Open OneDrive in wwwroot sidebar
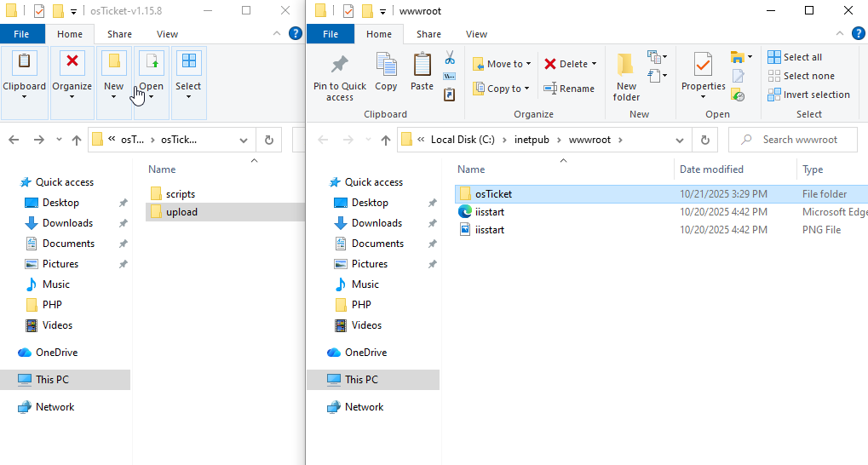 [x=366, y=353]
